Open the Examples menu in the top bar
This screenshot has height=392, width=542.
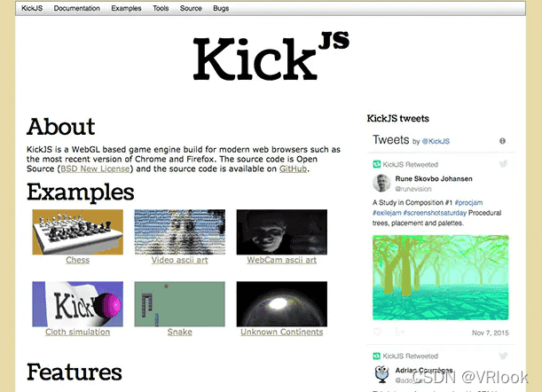click(x=126, y=8)
